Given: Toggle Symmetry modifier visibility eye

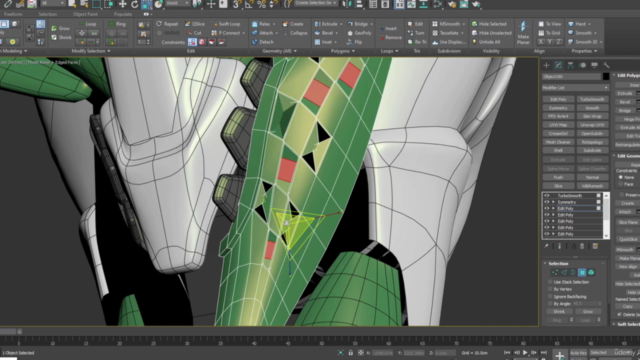Looking at the screenshot, I should tap(547, 202).
